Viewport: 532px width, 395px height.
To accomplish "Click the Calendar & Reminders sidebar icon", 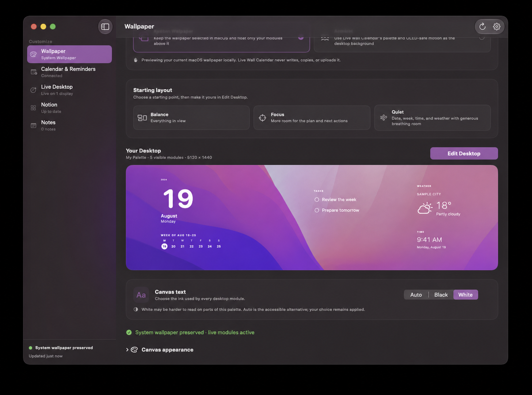I will point(34,72).
